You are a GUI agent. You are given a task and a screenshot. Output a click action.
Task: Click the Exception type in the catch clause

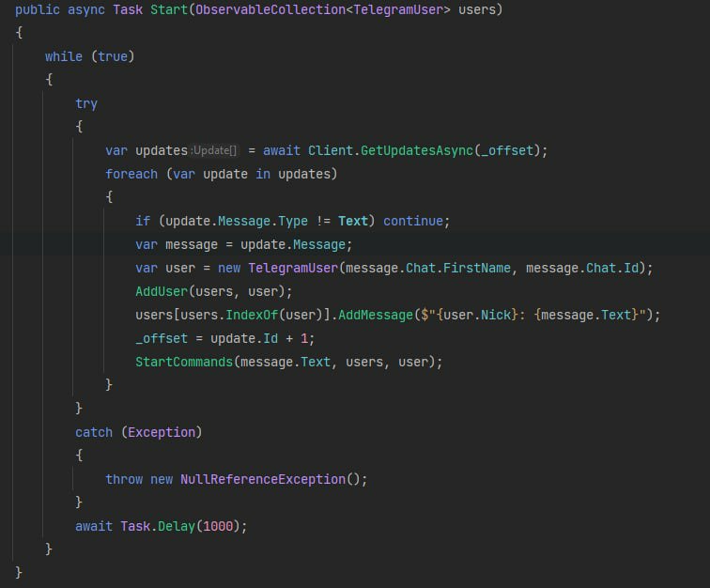[162, 433]
